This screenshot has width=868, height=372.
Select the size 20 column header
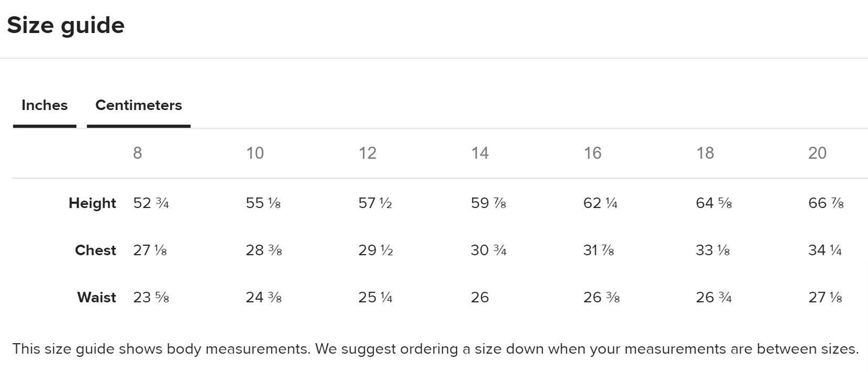click(817, 153)
